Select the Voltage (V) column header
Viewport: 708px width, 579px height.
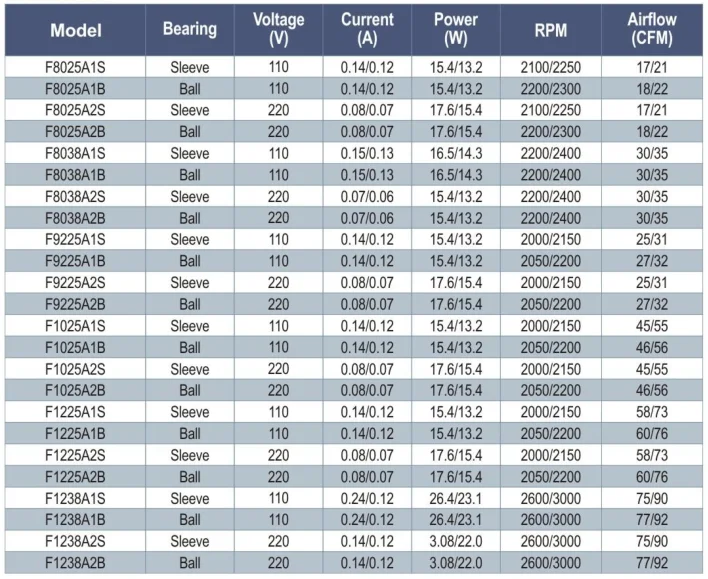click(x=278, y=30)
